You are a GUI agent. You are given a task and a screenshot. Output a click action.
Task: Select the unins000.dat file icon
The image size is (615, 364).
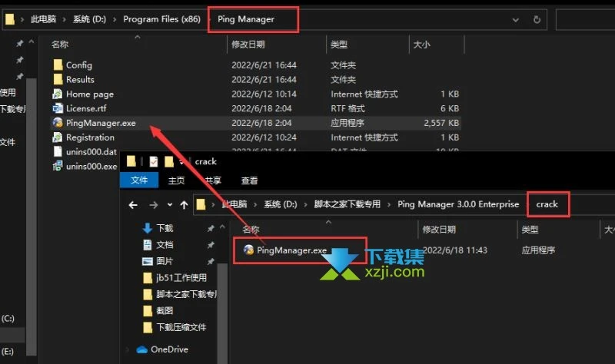click(x=58, y=151)
